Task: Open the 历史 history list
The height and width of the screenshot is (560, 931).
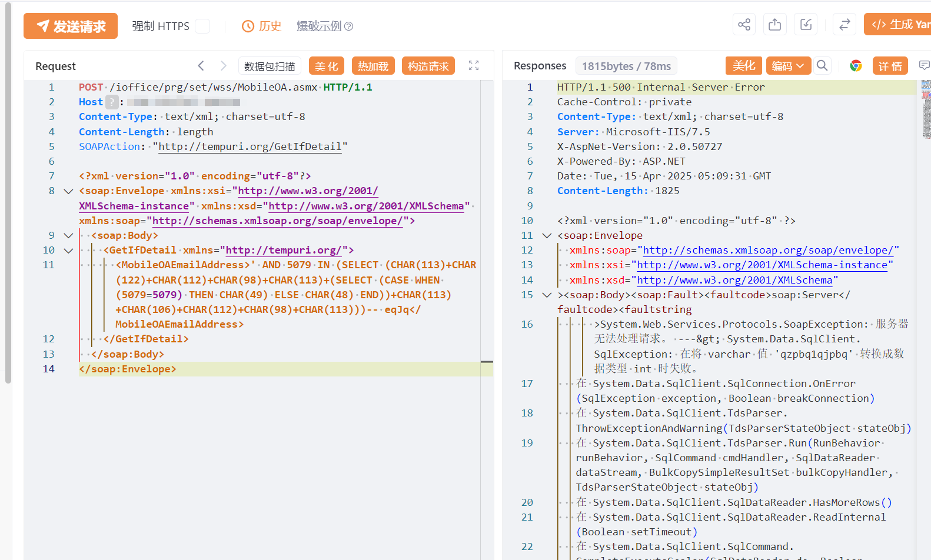Action: [262, 26]
